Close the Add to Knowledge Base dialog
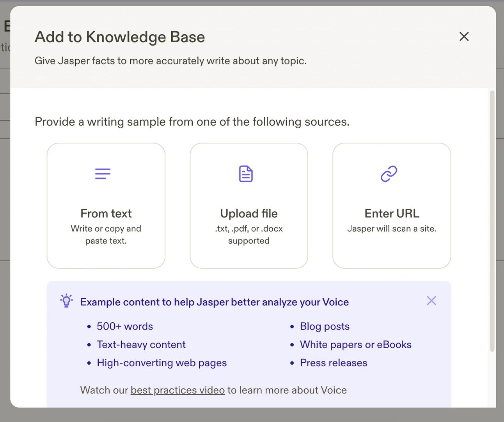Screen dimensions: 504x422 pos(464,37)
